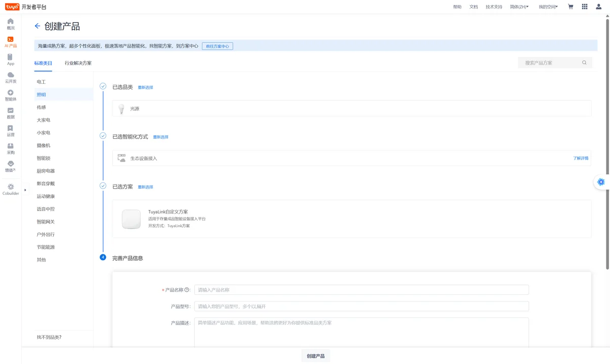Open the 运营 operations section
Viewport: 610px width, 364px height.
pos(11,131)
